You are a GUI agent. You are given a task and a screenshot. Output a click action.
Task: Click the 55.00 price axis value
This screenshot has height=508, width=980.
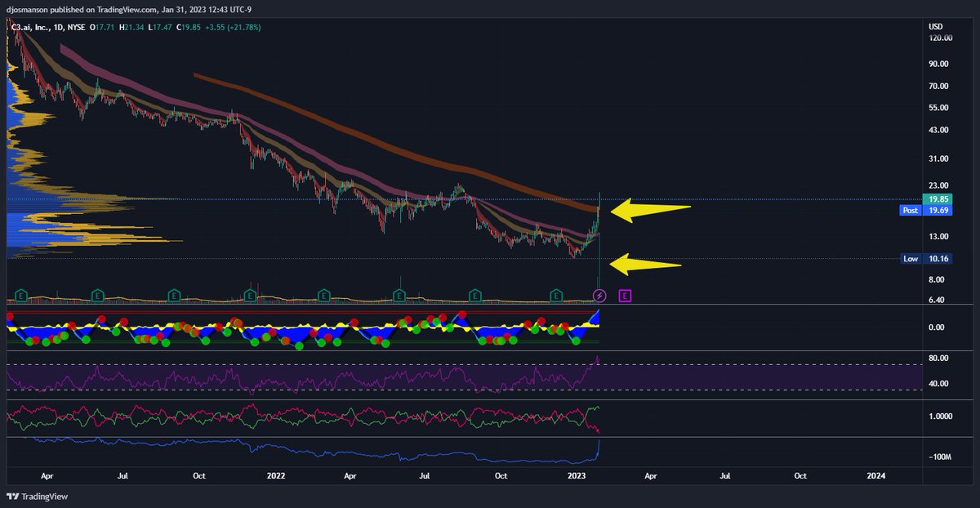pyautogui.click(x=938, y=108)
